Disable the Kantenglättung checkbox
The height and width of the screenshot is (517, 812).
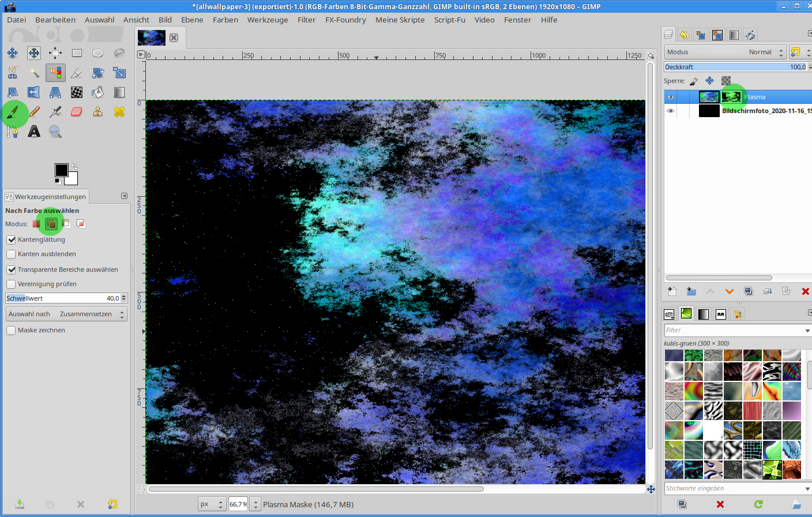pos(11,239)
